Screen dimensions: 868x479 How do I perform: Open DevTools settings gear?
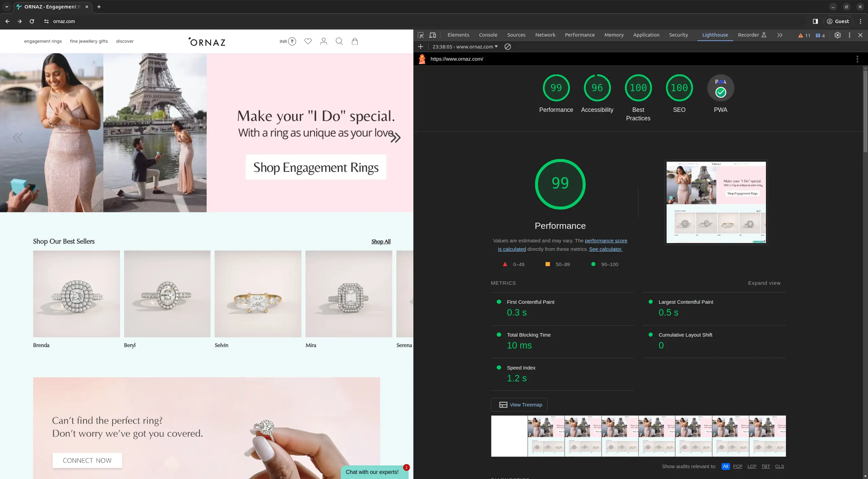click(x=837, y=35)
